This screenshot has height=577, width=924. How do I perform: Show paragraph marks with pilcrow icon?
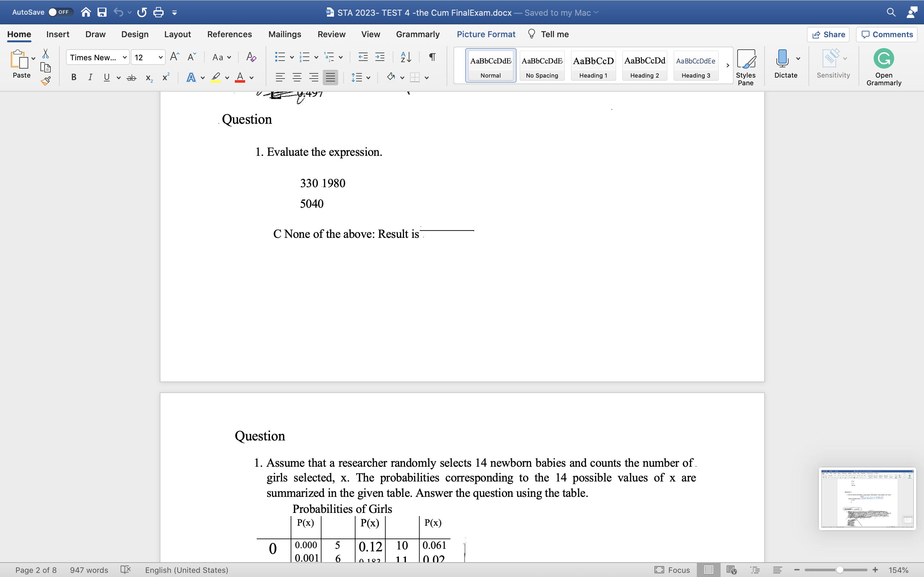tap(432, 57)
